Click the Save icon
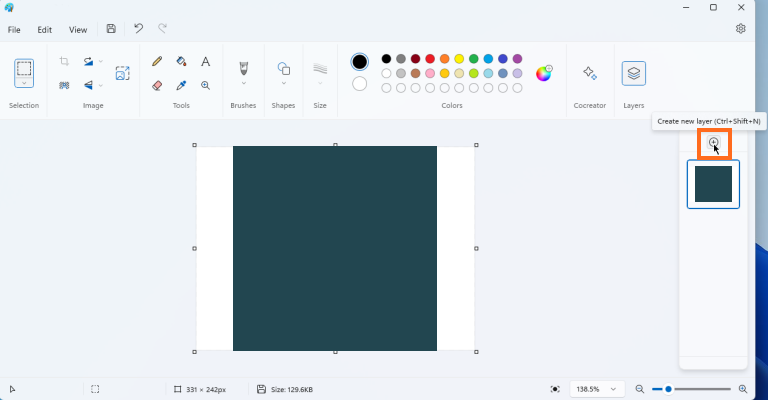Image resolution: width=768 pixels, height=400 pixels. tap(111, 29)
